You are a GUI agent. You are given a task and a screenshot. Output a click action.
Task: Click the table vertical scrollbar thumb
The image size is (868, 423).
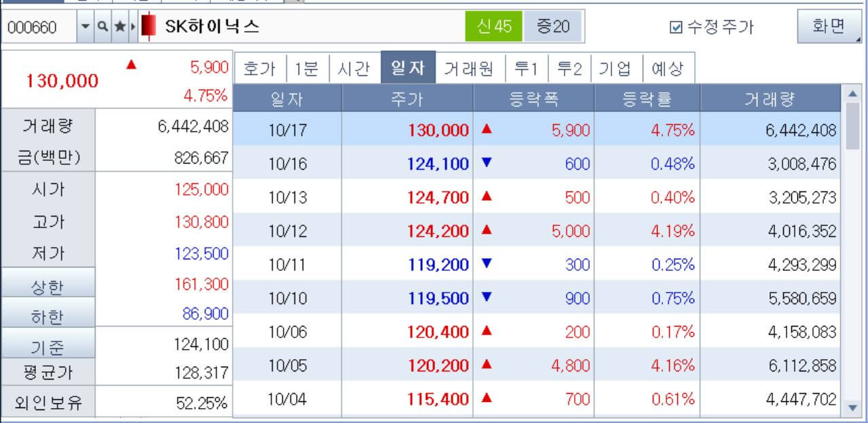click(853, 126)
